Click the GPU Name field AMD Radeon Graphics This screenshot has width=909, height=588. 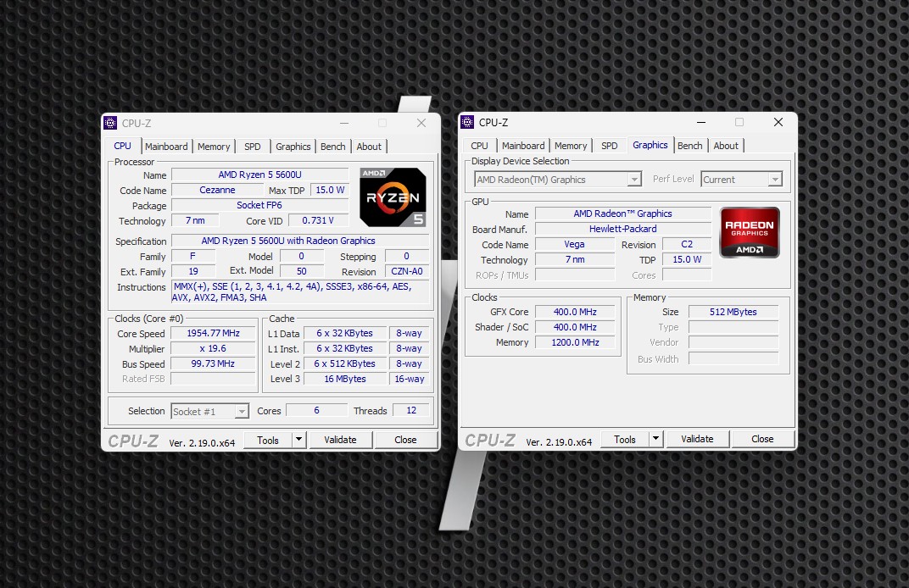(x=622, y=214)
